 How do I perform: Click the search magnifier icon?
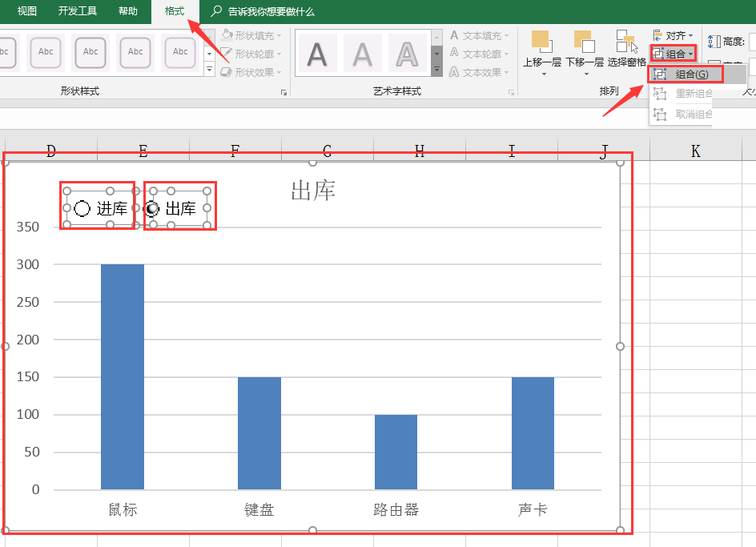click(x=216, y=11)
